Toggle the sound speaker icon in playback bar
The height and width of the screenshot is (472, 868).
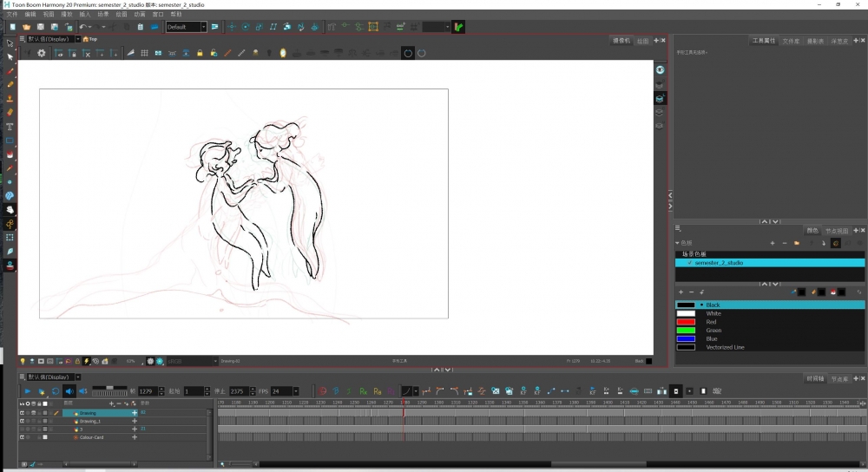69,391
